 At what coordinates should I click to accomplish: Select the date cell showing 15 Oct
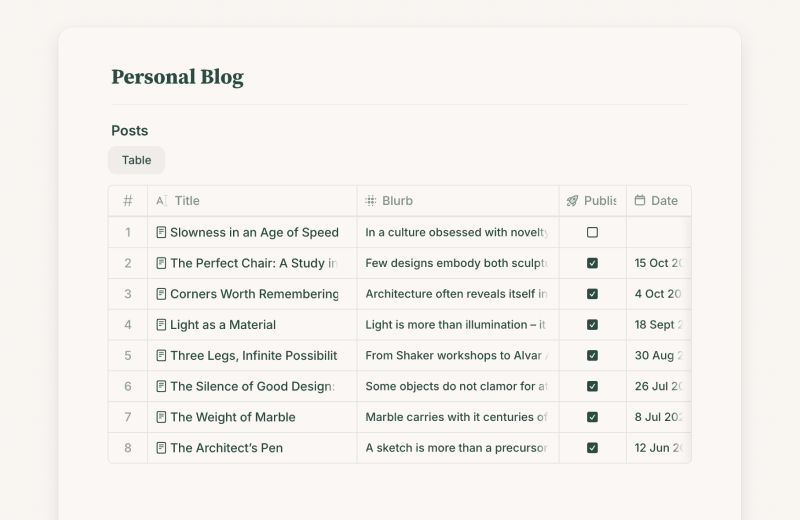pyautogui.click(x=658, y=263)
